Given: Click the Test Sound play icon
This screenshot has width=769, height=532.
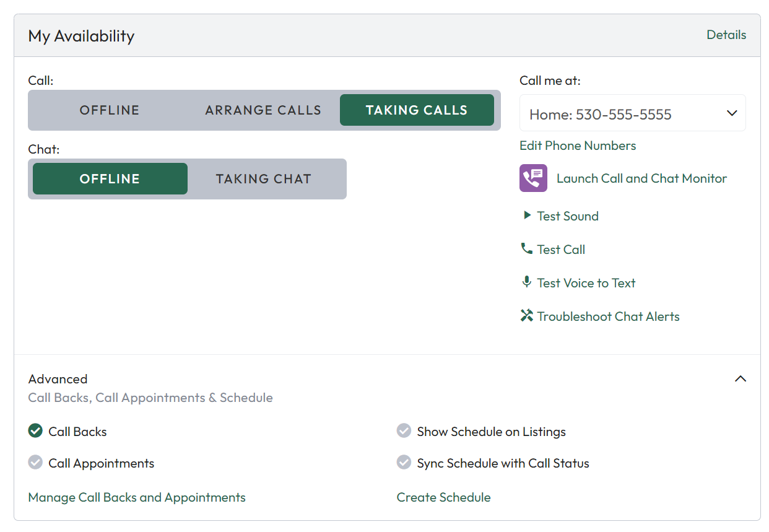Looking at the screenshot, I should (527, 216).
